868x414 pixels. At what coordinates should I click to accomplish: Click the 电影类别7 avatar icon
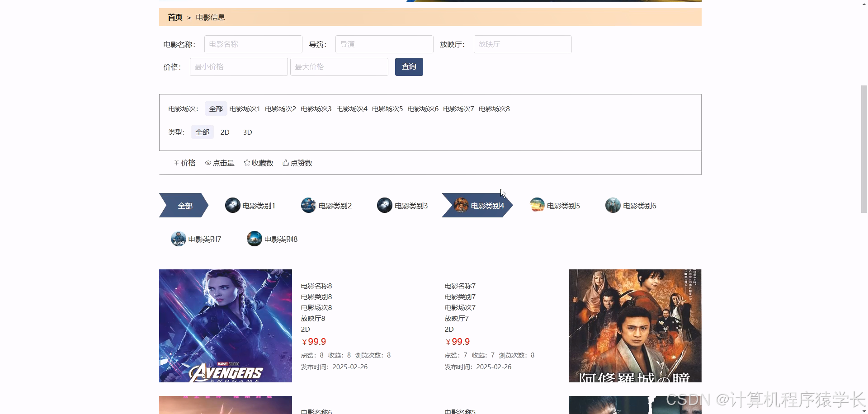[x=179, y=239]
